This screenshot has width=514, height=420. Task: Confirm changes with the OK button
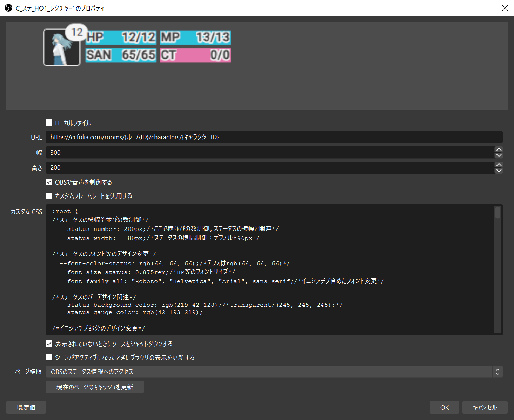coord(444,407)
